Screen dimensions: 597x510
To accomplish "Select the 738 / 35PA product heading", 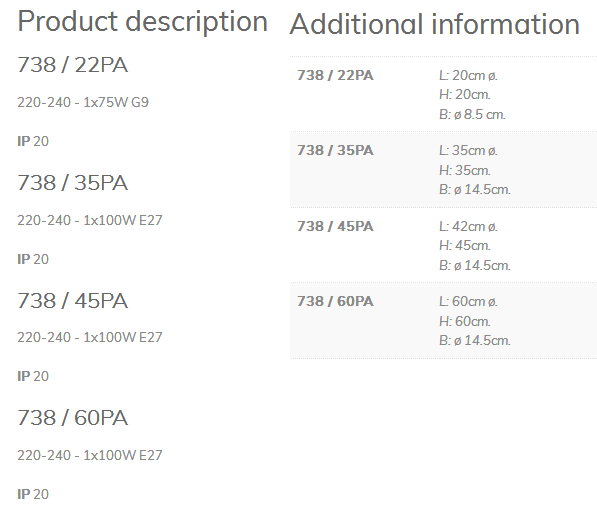I will pyautogui.click(x=72, y=182).
